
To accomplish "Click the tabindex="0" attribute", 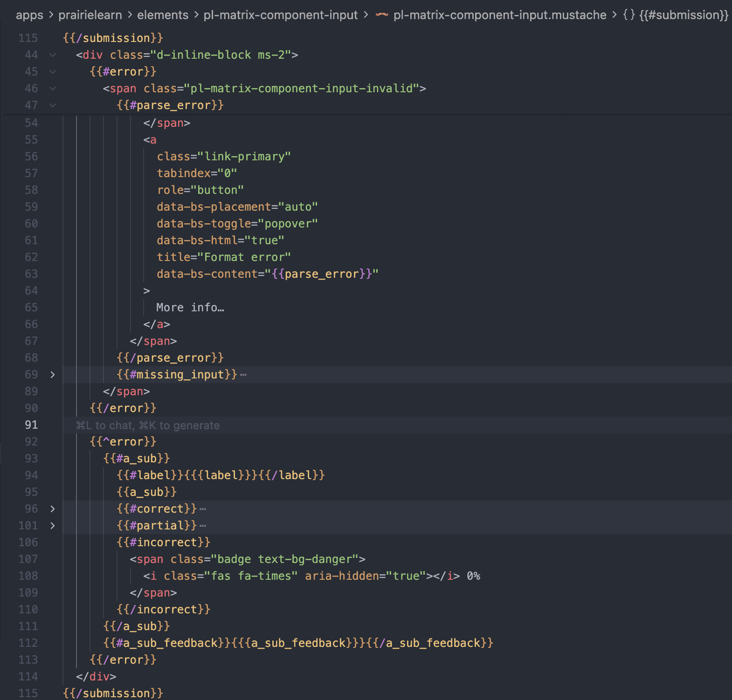I will tap(197, 173).
